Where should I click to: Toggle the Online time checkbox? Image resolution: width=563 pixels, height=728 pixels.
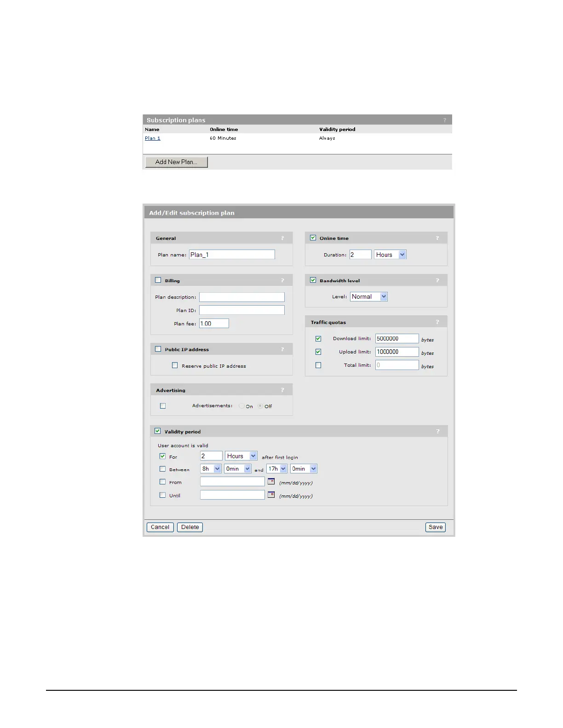coord(313,238)
